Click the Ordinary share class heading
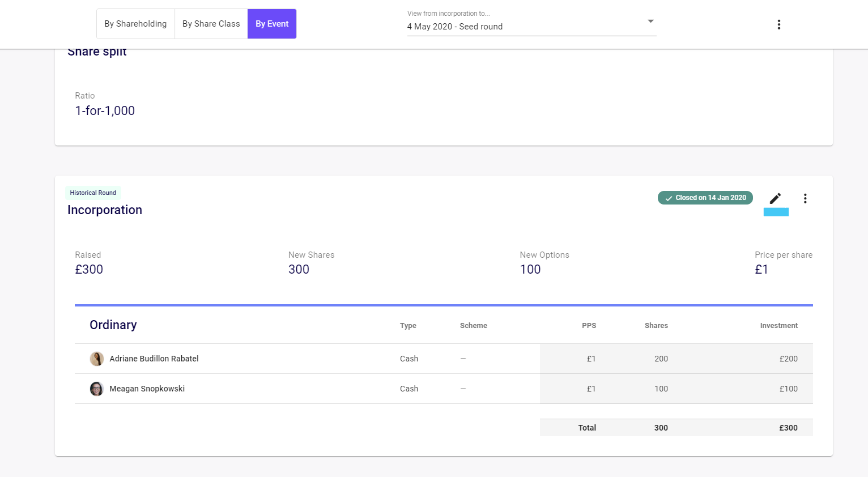This screenshot has height=477, width=868. 113,325
